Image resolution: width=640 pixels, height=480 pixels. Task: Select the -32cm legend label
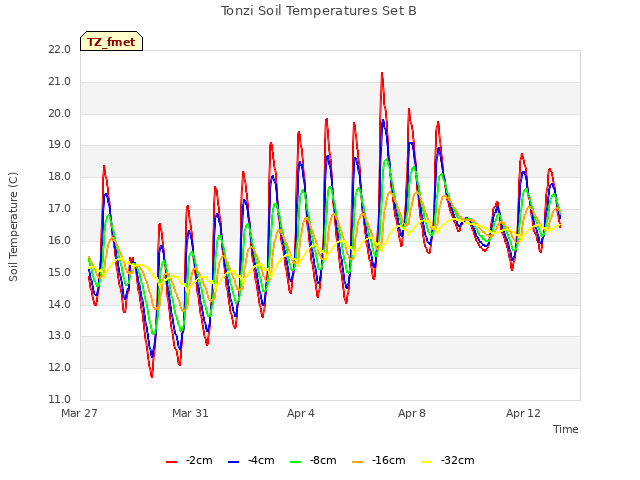458,460
